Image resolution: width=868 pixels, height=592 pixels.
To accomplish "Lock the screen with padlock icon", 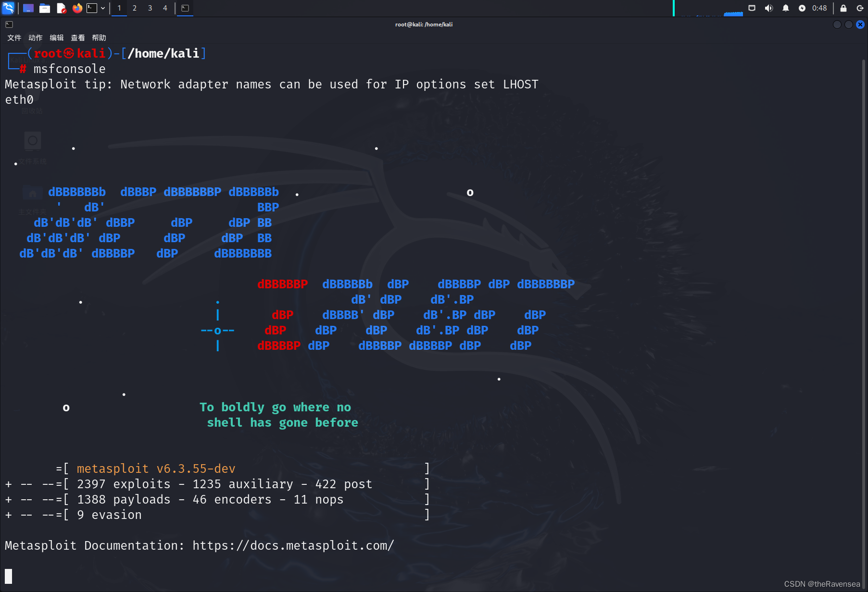I will [x=843, y=8].
